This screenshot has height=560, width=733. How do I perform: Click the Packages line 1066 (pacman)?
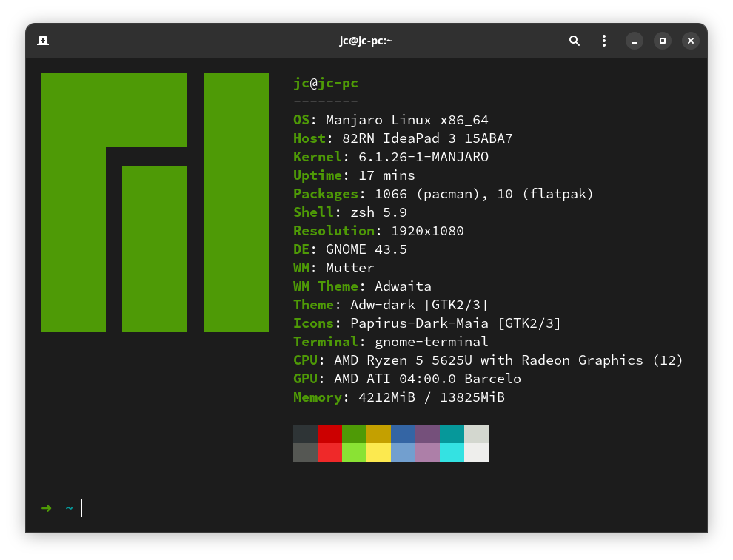point(444,194)
